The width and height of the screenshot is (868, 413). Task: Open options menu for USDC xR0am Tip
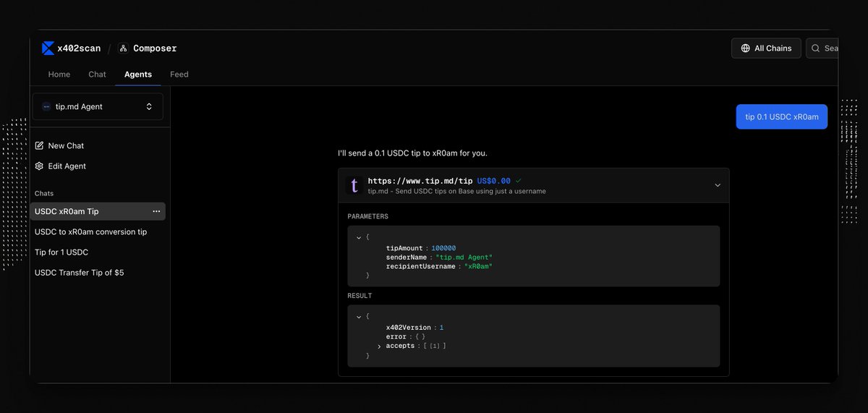(x=156, y=211)
